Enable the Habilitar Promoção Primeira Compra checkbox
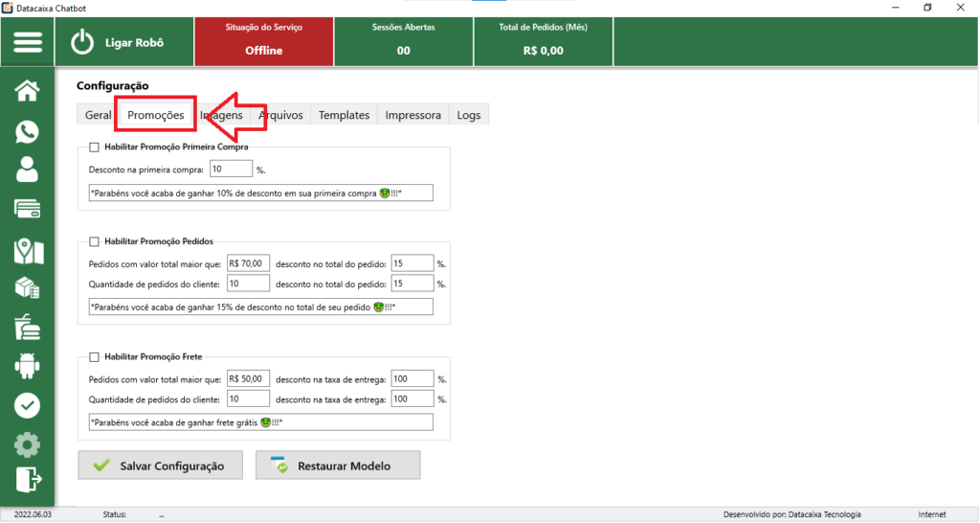980x523 pixels. pos(94,148)
